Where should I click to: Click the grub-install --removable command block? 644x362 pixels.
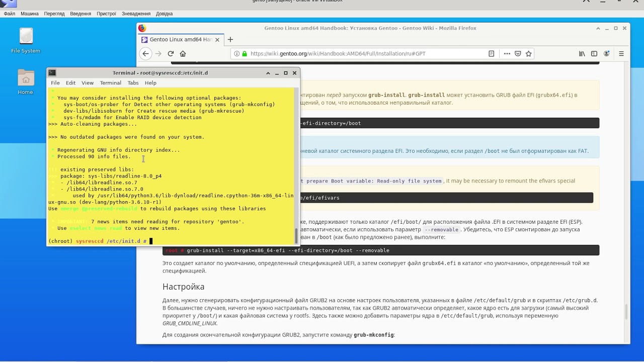coord(381,250)
